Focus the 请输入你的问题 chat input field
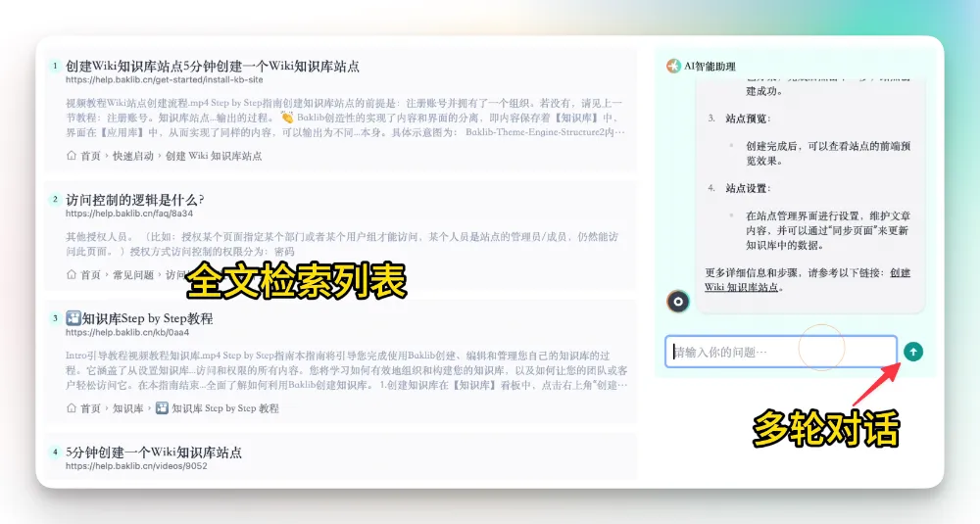Viewport: 980px width, 524px height. [x=780, y=351]
